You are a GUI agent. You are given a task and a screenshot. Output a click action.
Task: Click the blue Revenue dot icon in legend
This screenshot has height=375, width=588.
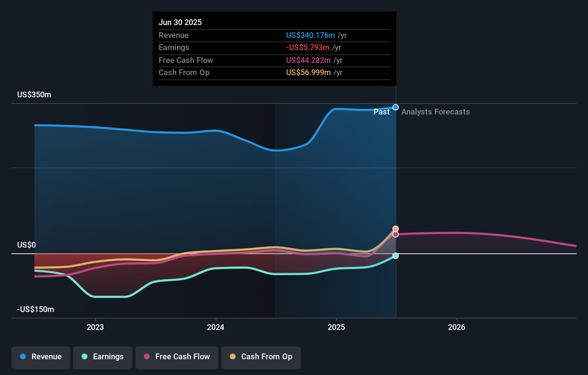pyautogui.click(x=23, y=357)
